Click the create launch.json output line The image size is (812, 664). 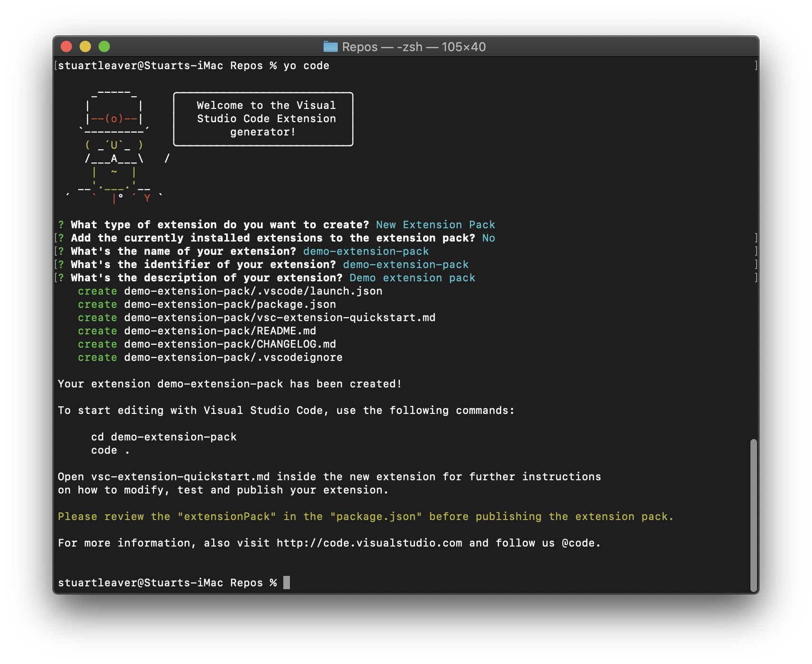(230, 291)
